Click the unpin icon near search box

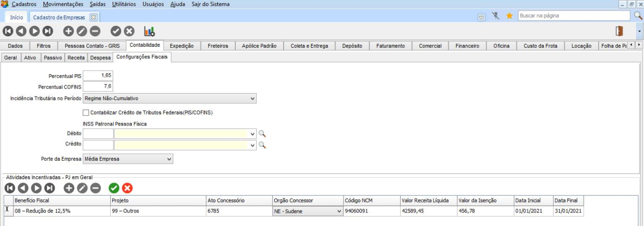coord(495,16)
